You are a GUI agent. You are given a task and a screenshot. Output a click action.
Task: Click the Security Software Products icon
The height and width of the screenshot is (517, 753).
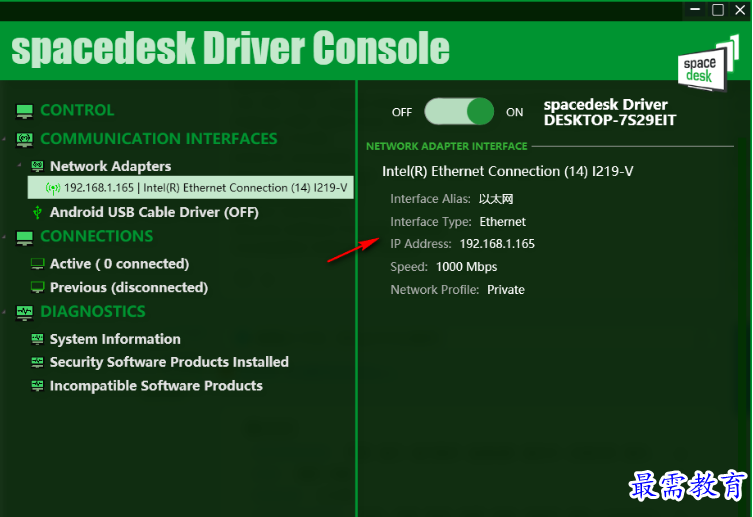point(37,362)
